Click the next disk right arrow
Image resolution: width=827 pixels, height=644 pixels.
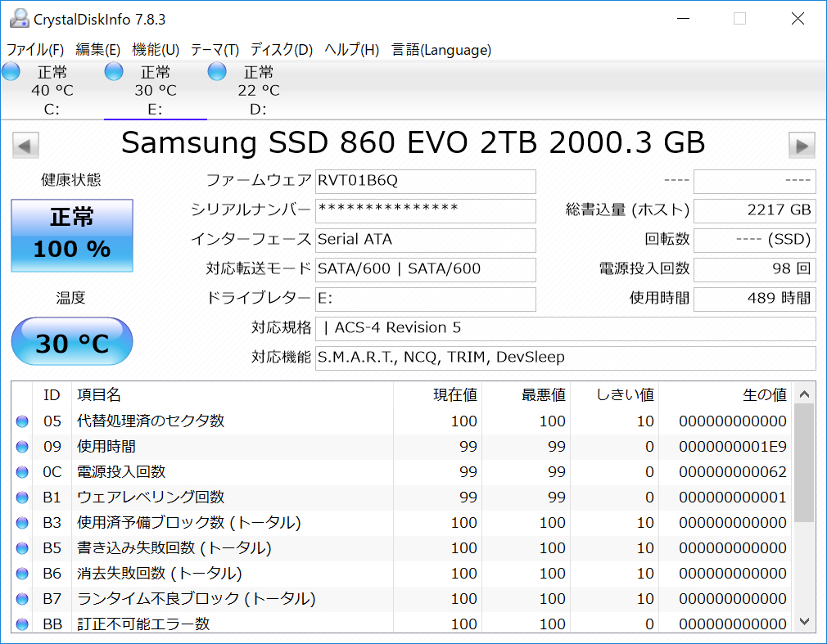(x=802, y=146)
